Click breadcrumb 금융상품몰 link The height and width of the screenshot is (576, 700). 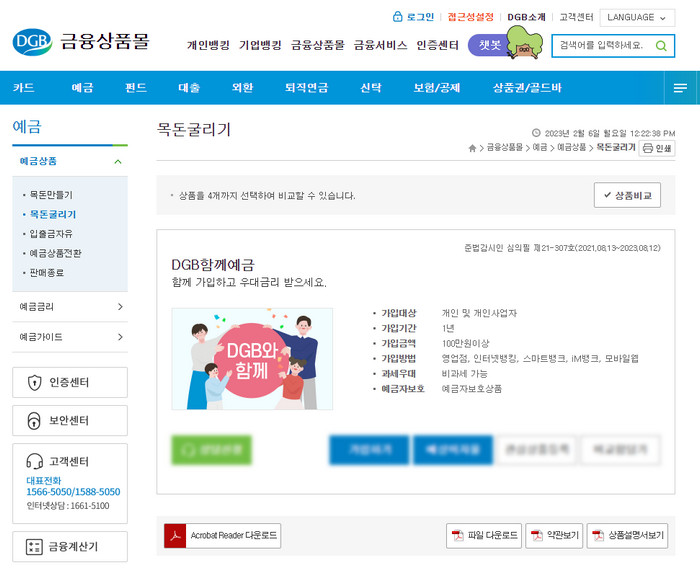point(504,147)
